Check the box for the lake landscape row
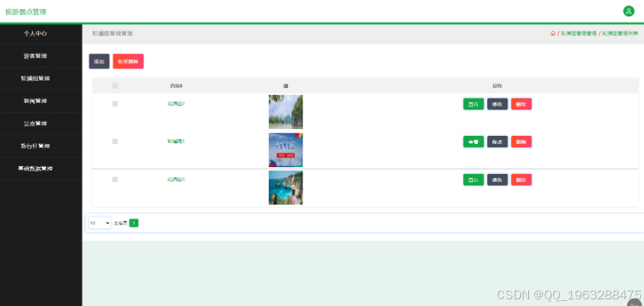Image resolution: width=644 pixels, height=306 pixels. pos(115,104)
